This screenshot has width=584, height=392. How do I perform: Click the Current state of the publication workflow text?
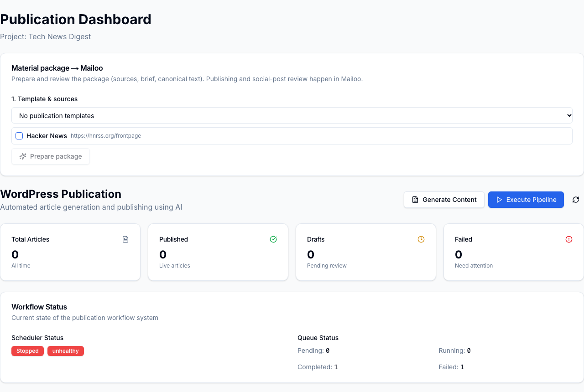click(x=85, y=318)
